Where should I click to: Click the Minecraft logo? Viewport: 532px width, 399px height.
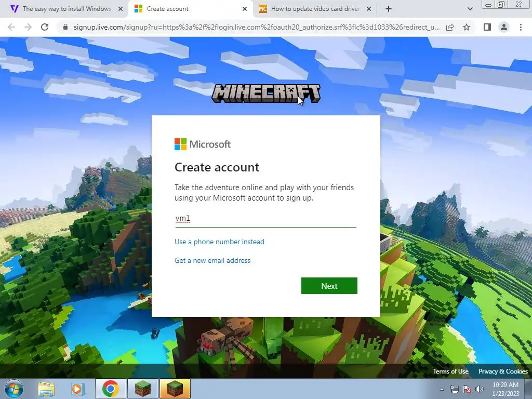coord(265,94)
